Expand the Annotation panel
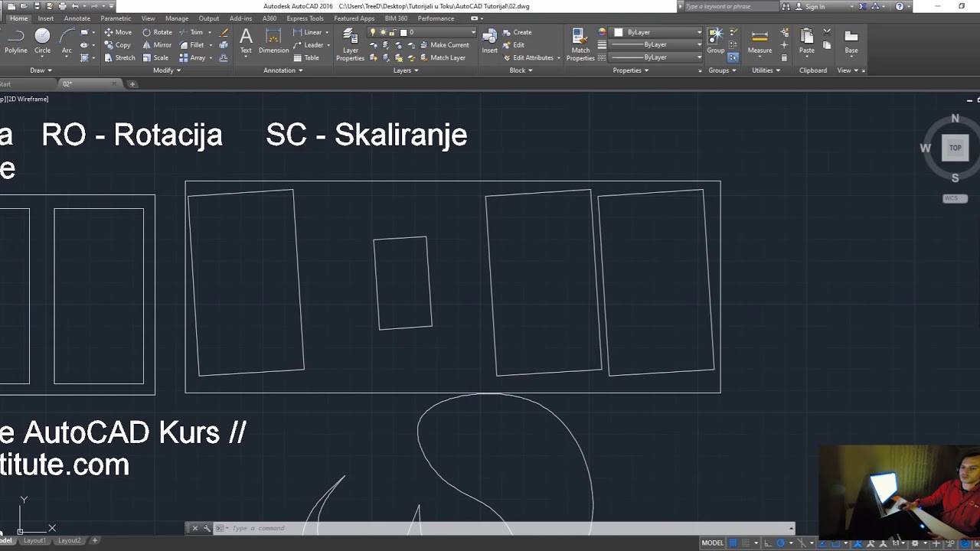The width and height of the screenshot is (980, 551). click(283, 70)
